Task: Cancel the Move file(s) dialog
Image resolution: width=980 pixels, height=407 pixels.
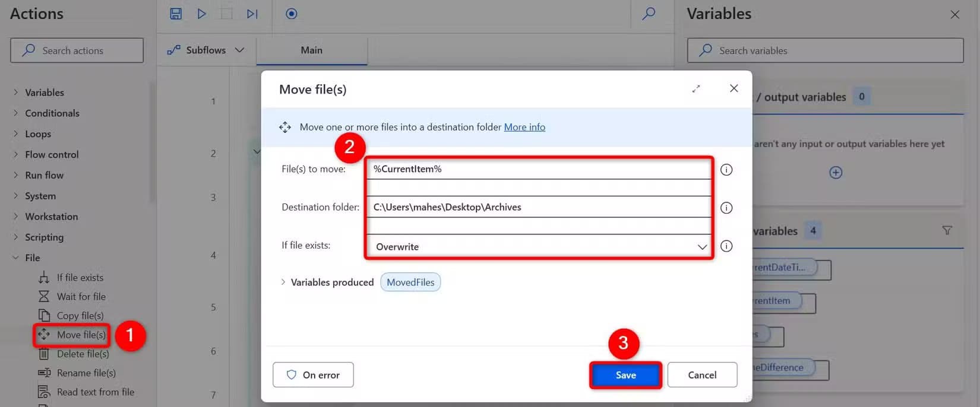Action: click(702, 375)
